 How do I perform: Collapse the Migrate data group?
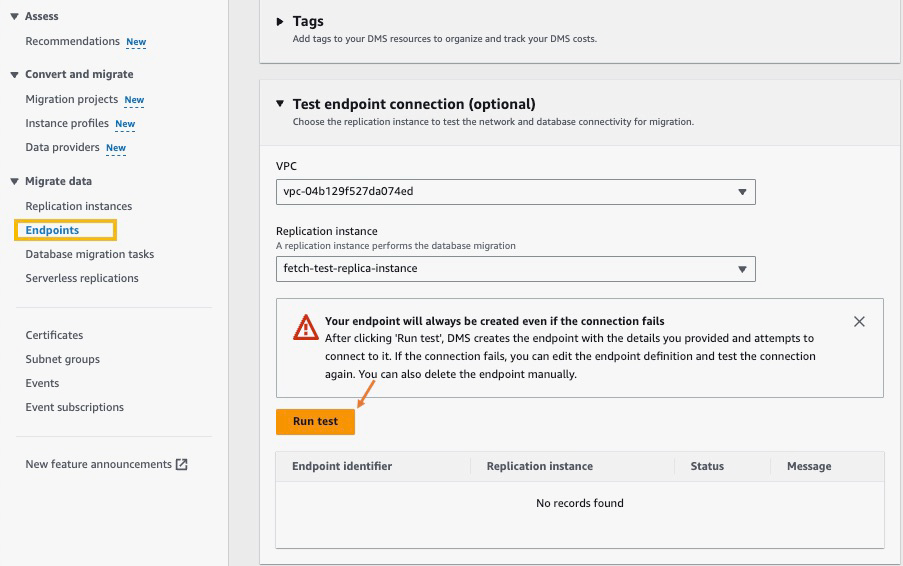[x=14, y=182]
